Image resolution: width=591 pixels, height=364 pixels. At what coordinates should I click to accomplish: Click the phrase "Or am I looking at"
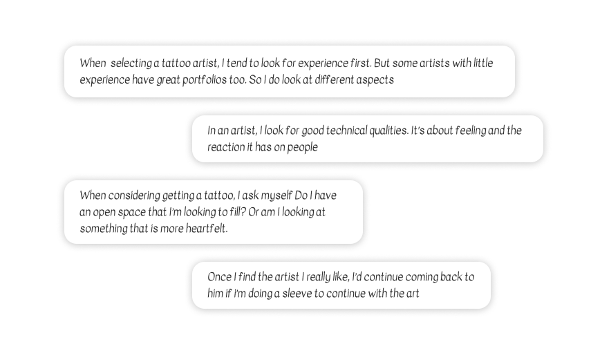click(287, 212)
